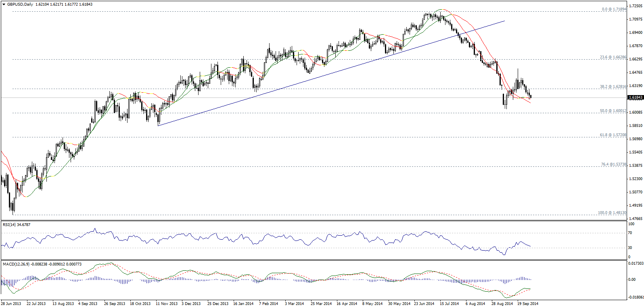Click RSI scale level 30

[630, 248]
